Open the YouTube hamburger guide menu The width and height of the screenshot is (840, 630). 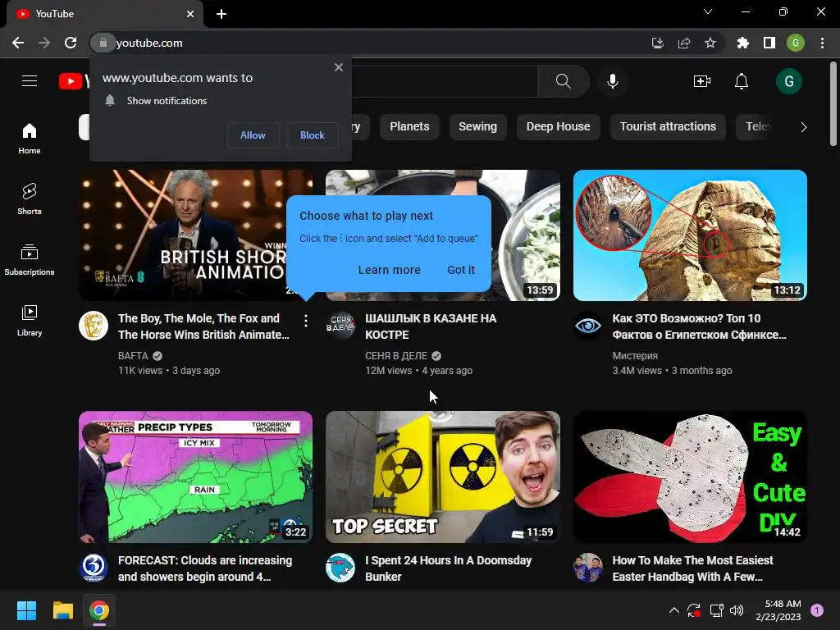[30, 81]
